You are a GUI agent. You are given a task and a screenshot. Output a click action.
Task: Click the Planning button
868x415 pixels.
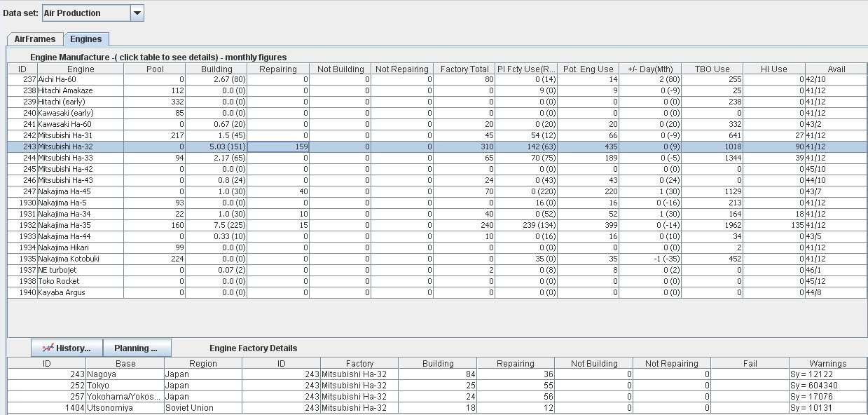pos(137,348)
